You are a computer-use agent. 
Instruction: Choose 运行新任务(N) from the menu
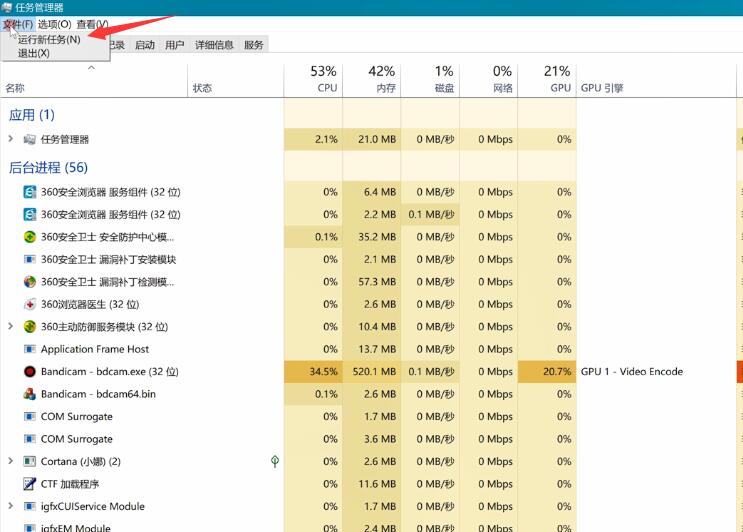tap(49, 39)
